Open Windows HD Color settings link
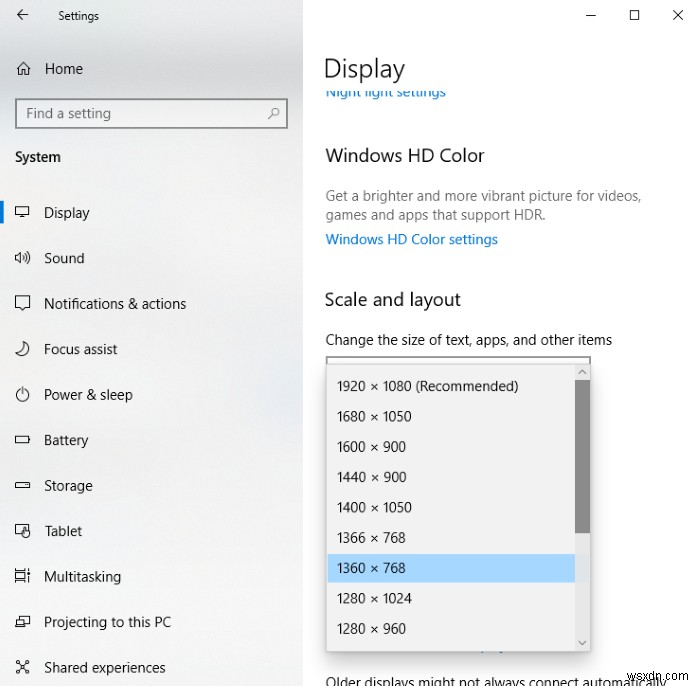This screenshot has width=700, height=686. 411,239
